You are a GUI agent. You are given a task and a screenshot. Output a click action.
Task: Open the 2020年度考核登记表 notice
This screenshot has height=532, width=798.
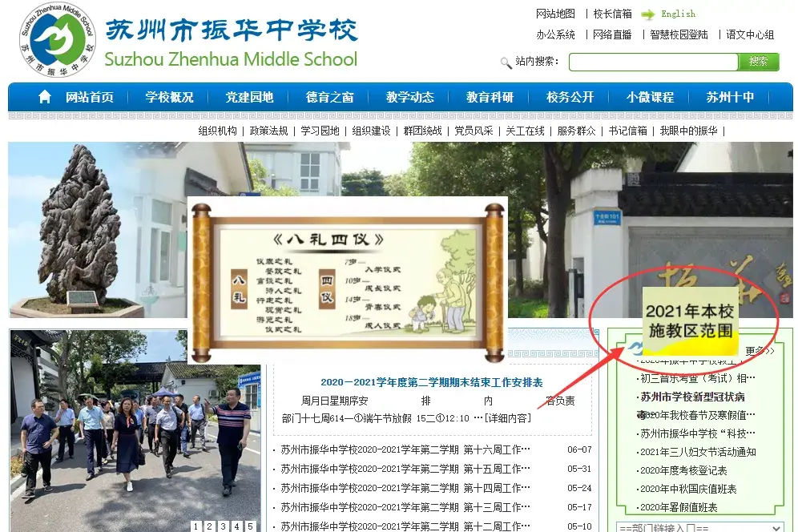683,470
